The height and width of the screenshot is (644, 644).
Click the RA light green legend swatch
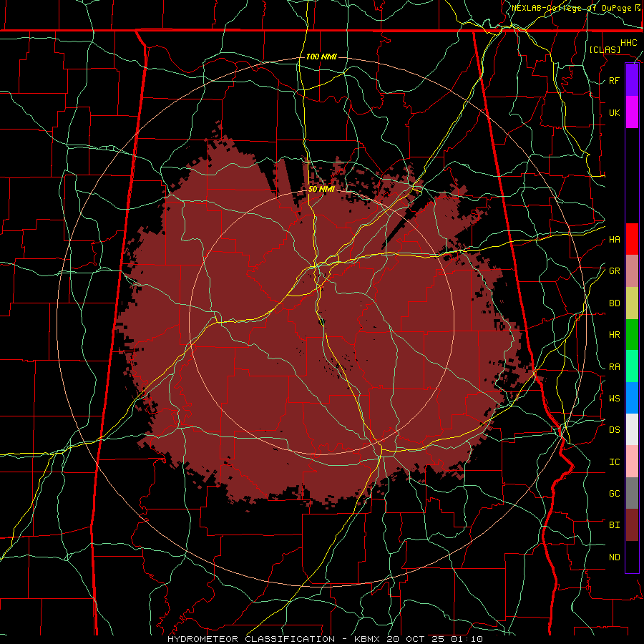(x=632, y=366)
